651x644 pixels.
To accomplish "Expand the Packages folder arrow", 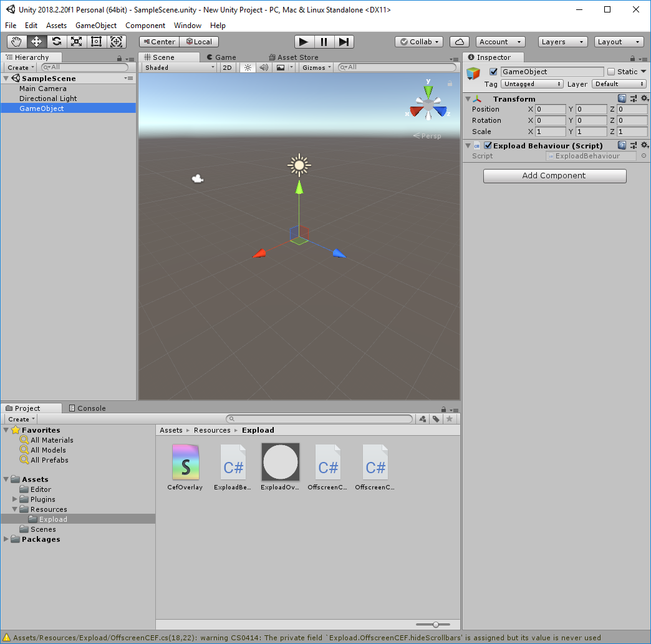I will [x=6, y=539].
